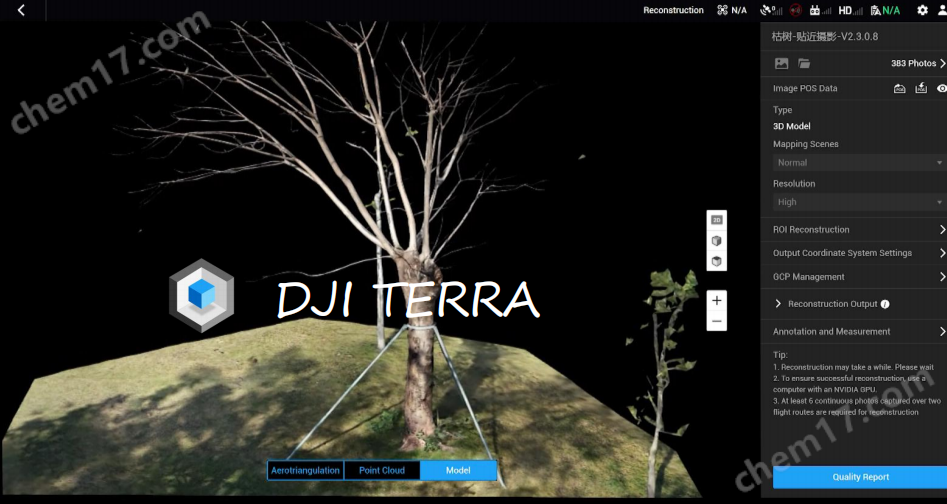
Task: Click the 3D Model type value
Action: (792, 126)
